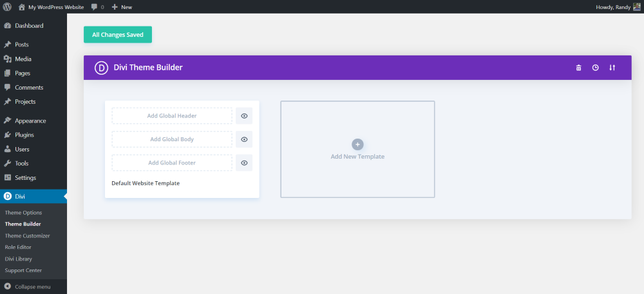Click the plus icon to add new template
Screen dimensions: 644x294
pos(357,144)
